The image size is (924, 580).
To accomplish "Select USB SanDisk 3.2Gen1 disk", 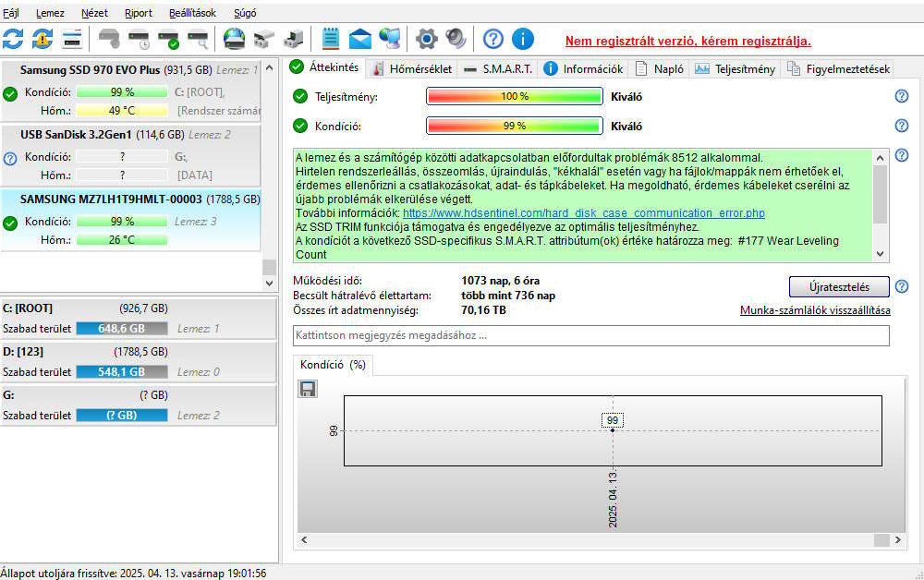I will click(131, 155).
